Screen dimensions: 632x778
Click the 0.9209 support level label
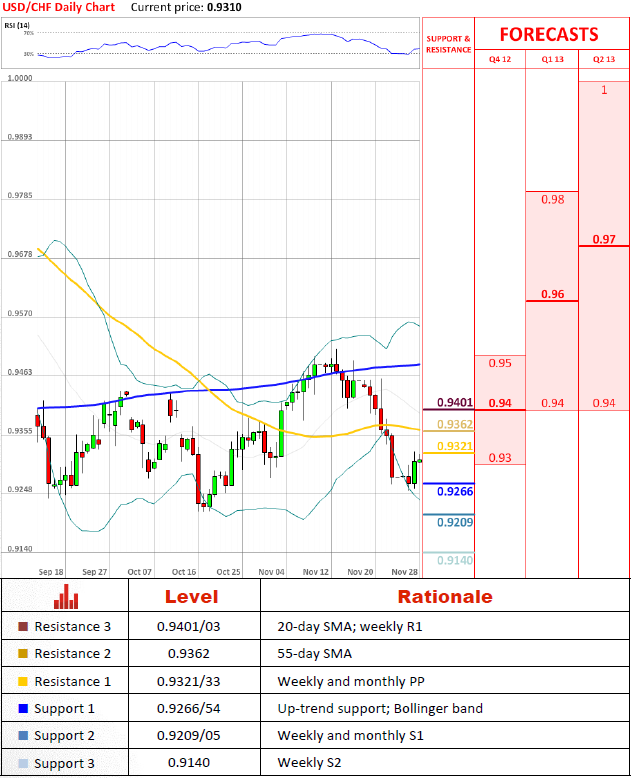coord(455,522)
